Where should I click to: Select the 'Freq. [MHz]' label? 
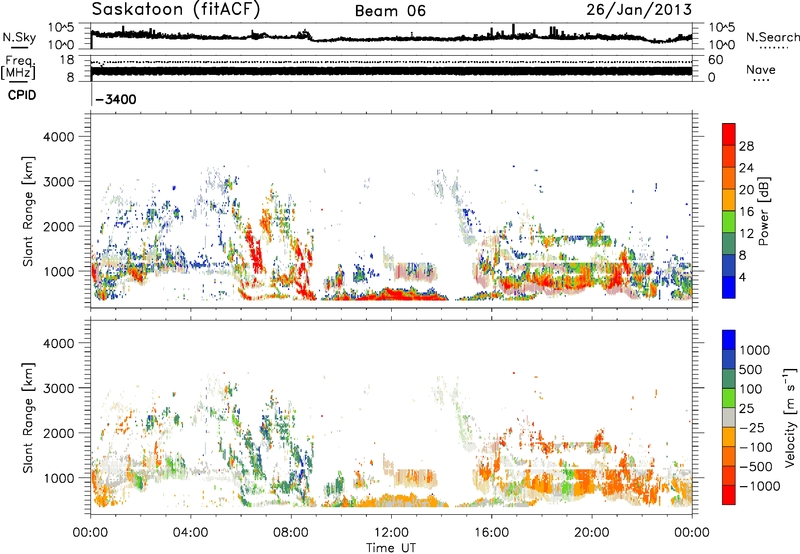click(x=18, y=67)
